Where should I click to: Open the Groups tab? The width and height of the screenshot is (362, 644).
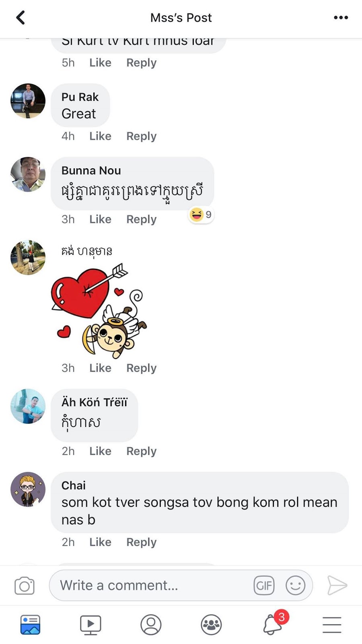pos(211,625)
